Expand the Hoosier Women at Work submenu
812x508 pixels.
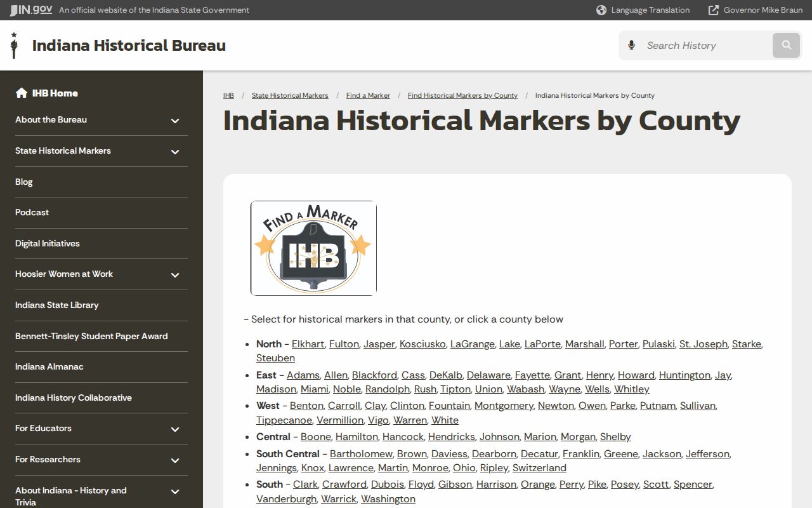pyautogui.click(x=175, y=275)
